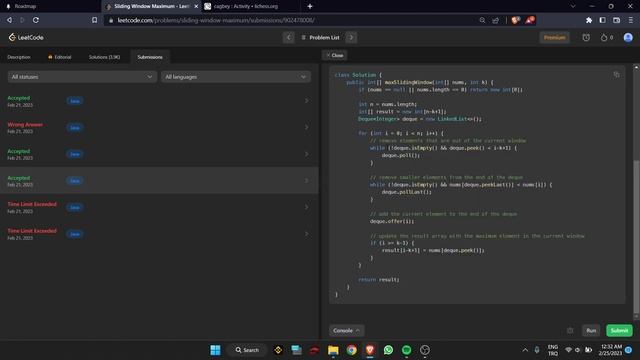Expand chevron of first Time Limit Exceeded row
Screen dimensions: 640x360
(x=307, y=207)
